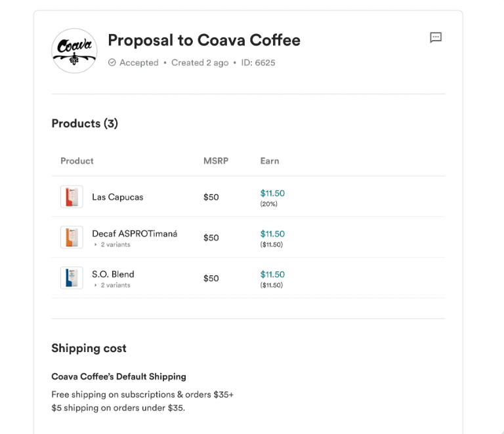The height and width of the screenshot is (434, 504).
Task: Click the Product column header
Action: tap(77, 161)
